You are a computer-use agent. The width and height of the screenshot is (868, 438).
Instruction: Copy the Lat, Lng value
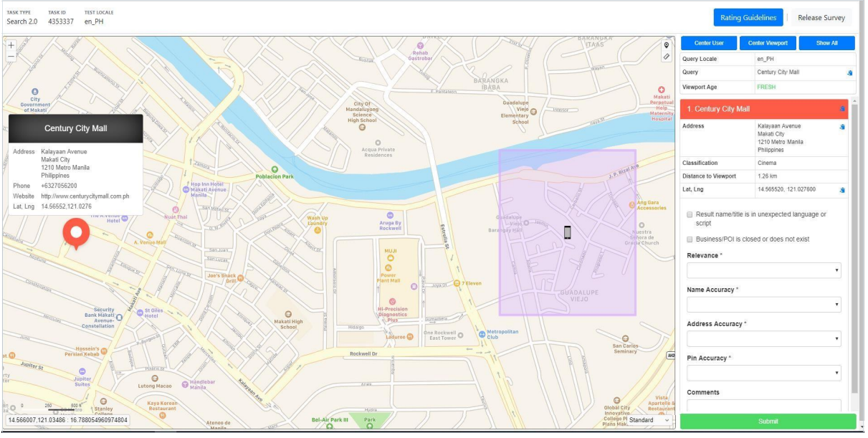(x=843, y=190)
